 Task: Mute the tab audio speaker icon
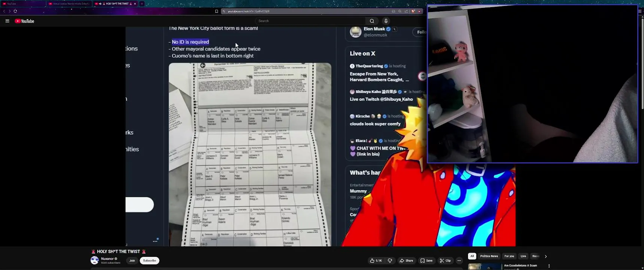[x=100, y=4]
